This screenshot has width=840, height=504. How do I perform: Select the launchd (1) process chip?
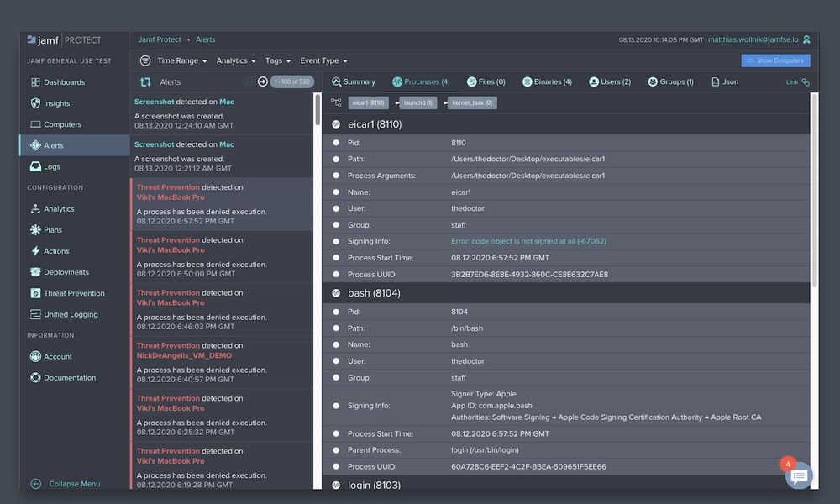[417, 102]
